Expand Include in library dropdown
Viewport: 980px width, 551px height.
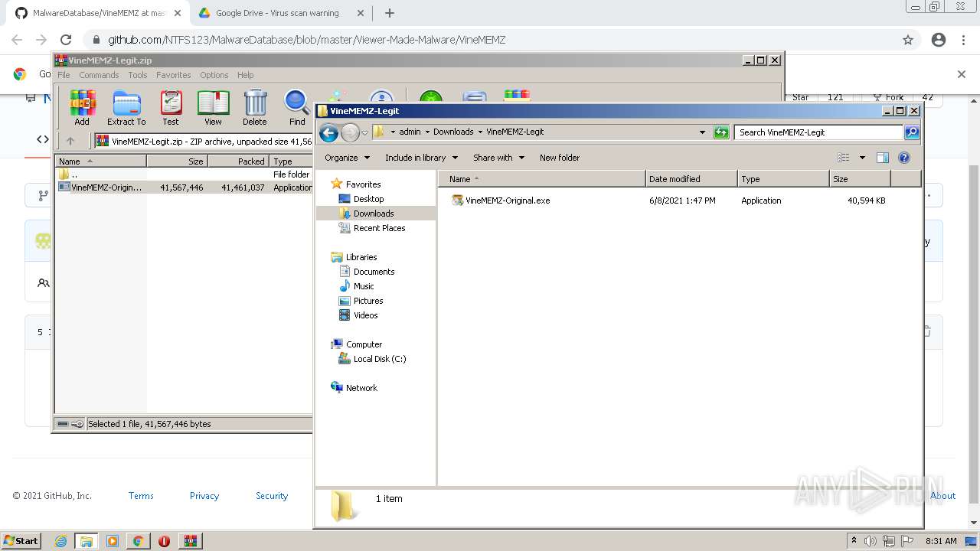(421, 158)
